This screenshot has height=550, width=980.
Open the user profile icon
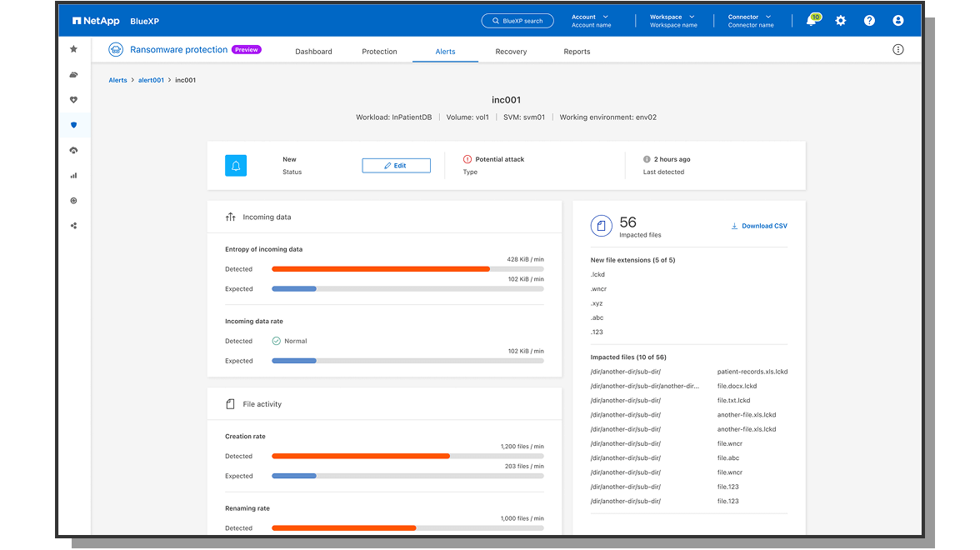coord(897,20)
